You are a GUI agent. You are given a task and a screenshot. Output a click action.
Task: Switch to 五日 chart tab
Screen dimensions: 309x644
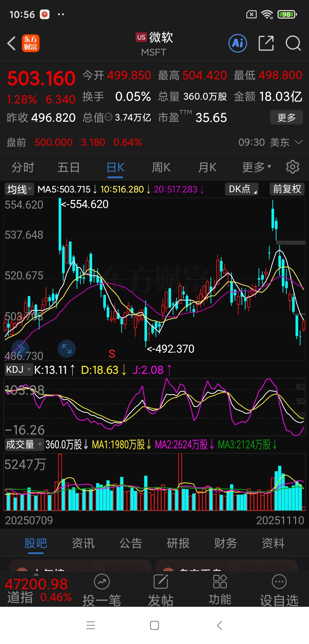click(69, 167)
